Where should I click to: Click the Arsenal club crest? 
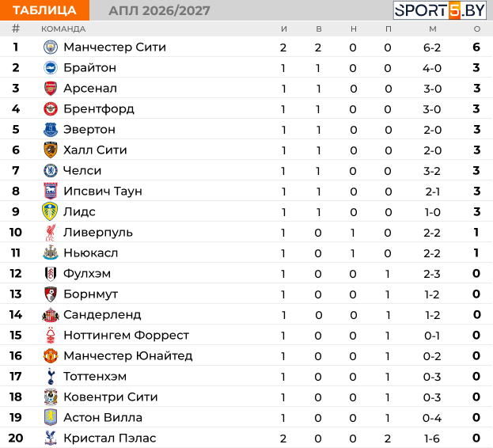coord(51,89)
